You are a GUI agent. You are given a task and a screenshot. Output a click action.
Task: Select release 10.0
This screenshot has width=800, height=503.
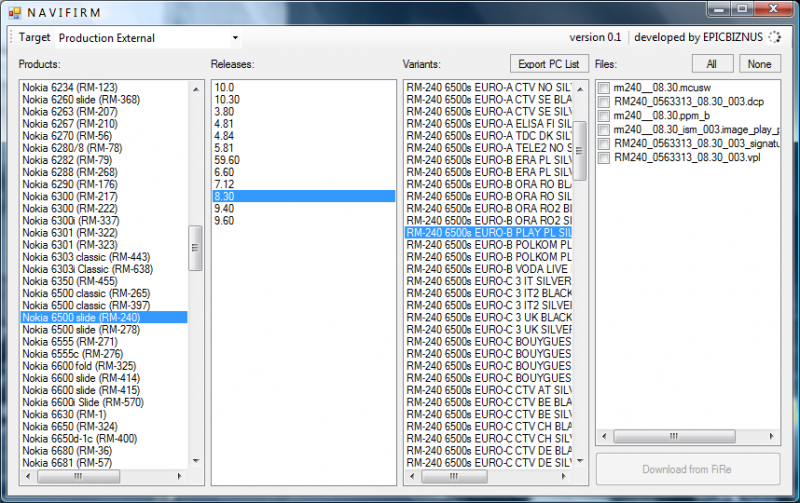pos(304,87)
